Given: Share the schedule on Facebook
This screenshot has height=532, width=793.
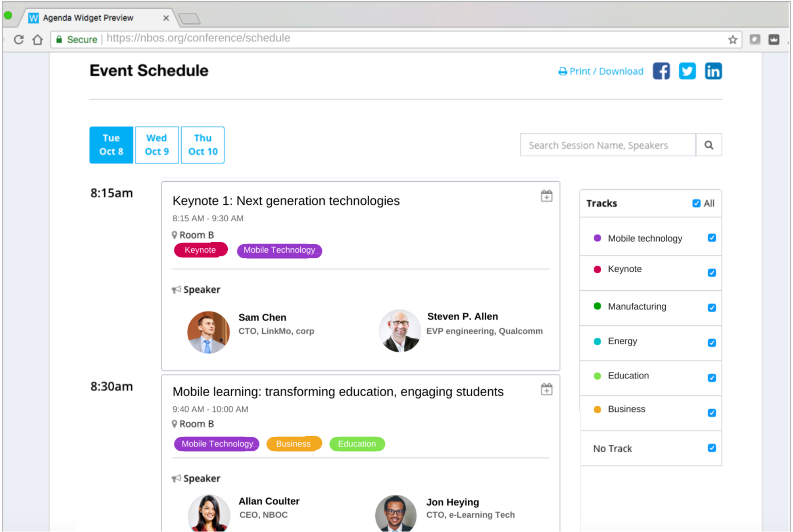Looking at the screenshot, I should click(x=661, y=71).
